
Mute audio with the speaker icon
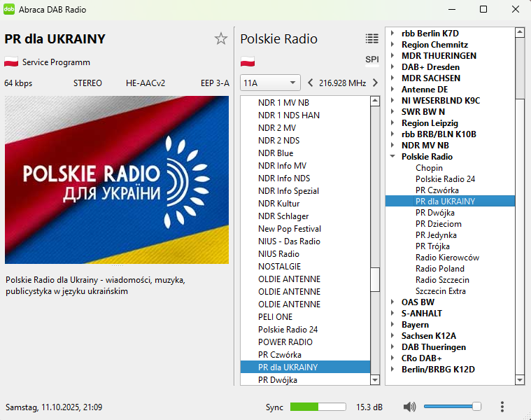tap(409, 407)
